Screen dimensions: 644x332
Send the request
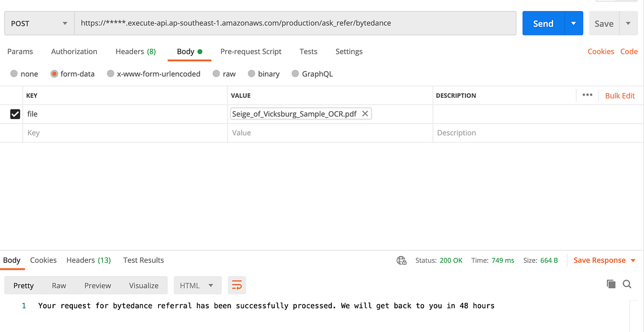click(544, 23)
